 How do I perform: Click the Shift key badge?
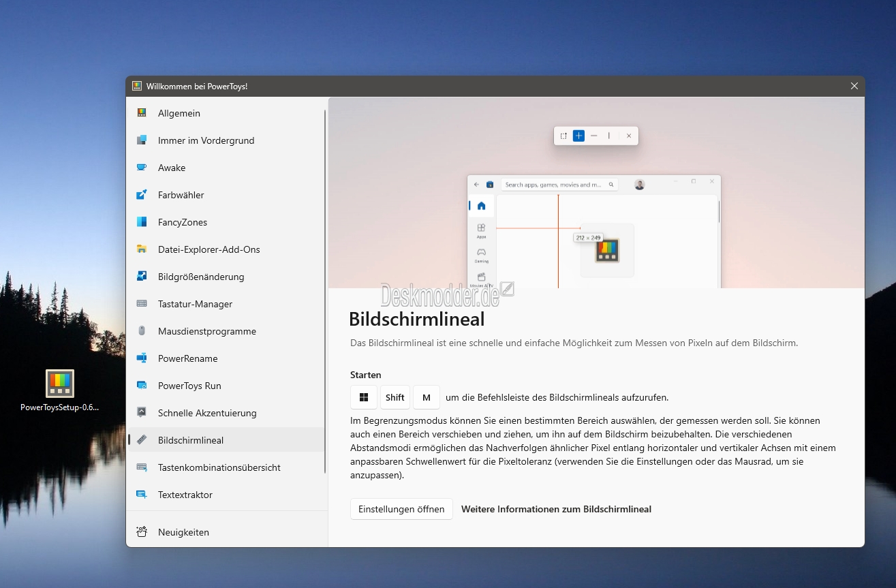395,397
